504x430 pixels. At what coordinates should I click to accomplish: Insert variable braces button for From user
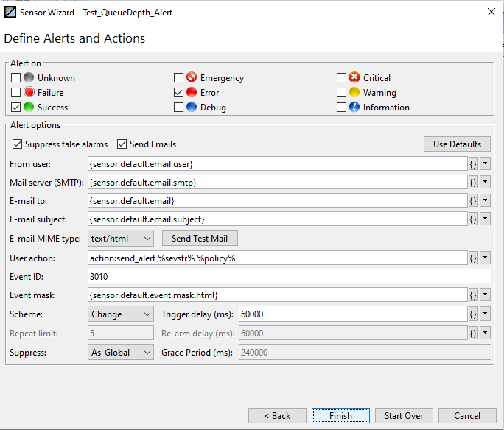pyautogui.click(x=473, y=164)
